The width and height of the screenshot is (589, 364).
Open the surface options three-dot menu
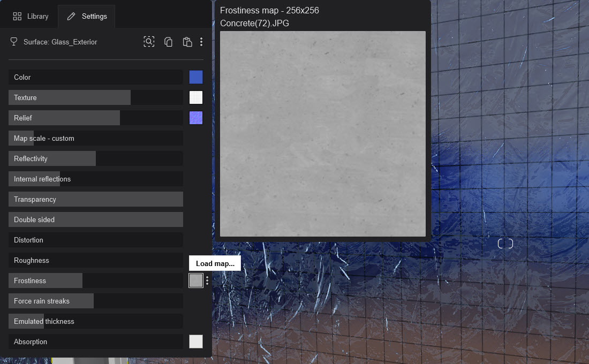tap(201, 42)
